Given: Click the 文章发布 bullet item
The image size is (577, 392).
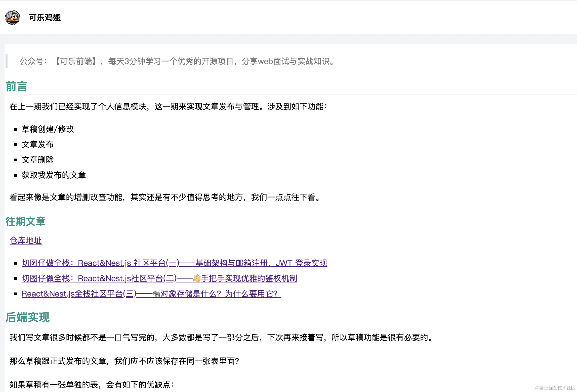Looking at the screenshot, I should (38, 144).
